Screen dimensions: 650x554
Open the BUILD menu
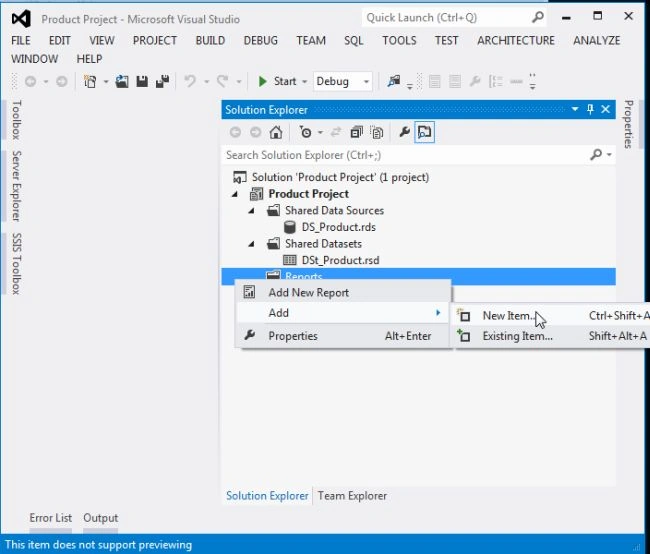pos(210,40)
